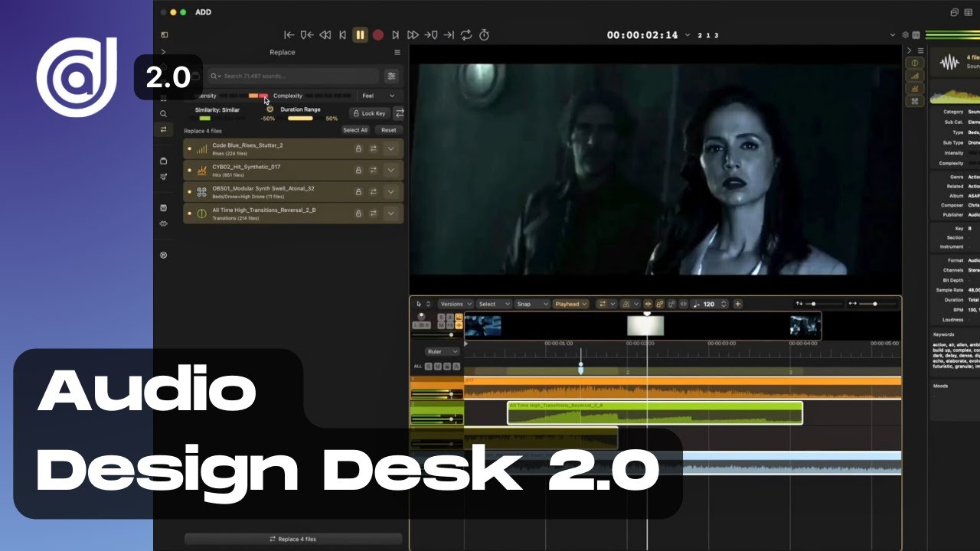
Task: Rewind using the double-arrow button
Action: pos(325,35)
